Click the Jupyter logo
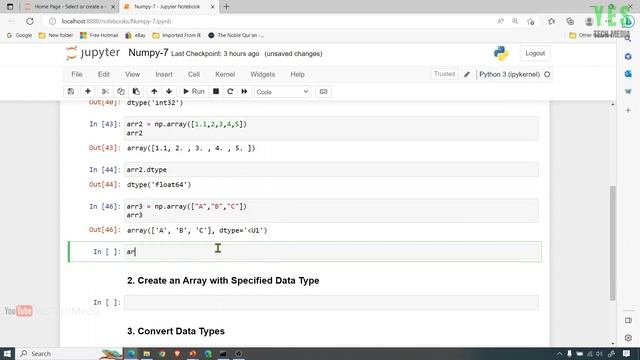This screenshot has width=640, height=360. click(93, 53)
